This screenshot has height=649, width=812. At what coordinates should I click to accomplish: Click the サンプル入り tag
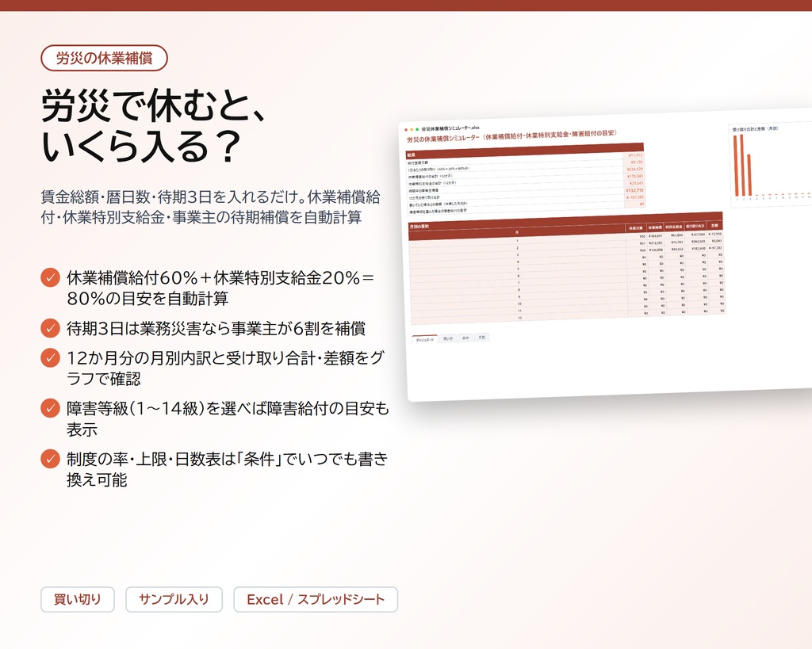point(174,599)
